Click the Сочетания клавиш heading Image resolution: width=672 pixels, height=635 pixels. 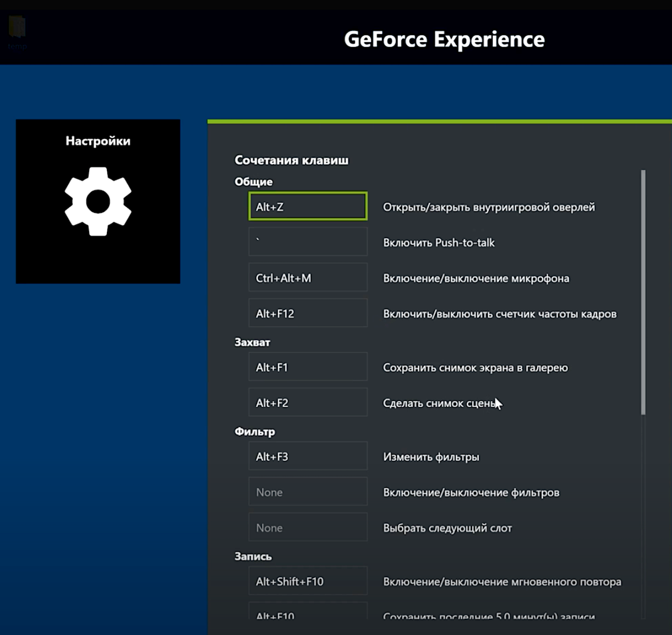click(x=291, y=160)
